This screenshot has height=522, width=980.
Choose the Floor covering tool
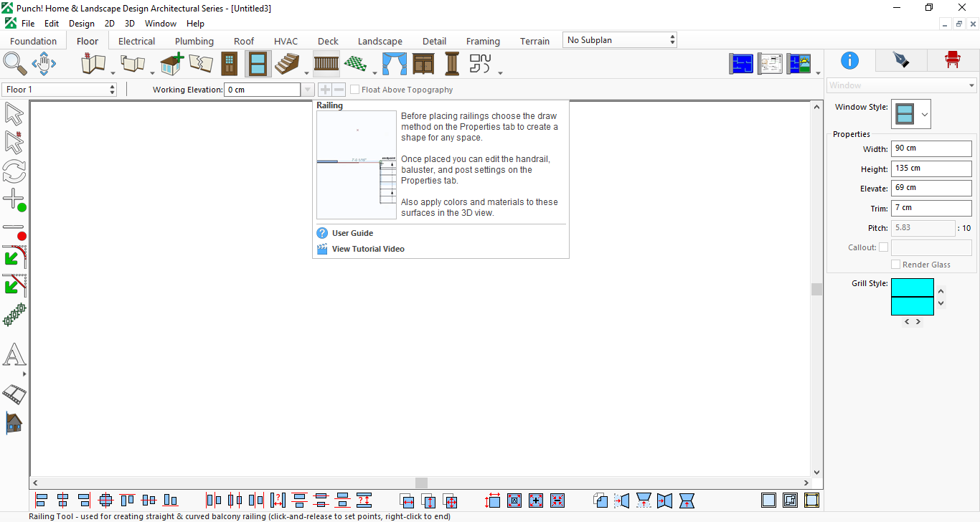click(x=356, y=64)
